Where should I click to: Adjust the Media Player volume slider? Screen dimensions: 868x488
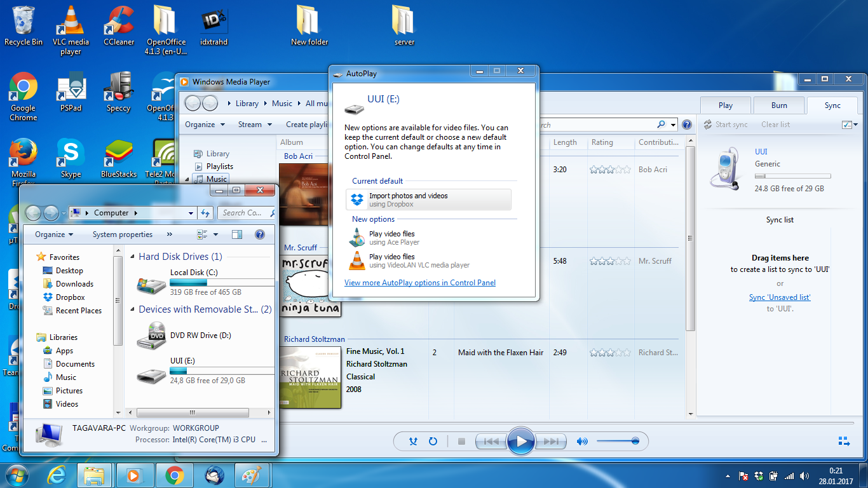(x=618, y=441)
